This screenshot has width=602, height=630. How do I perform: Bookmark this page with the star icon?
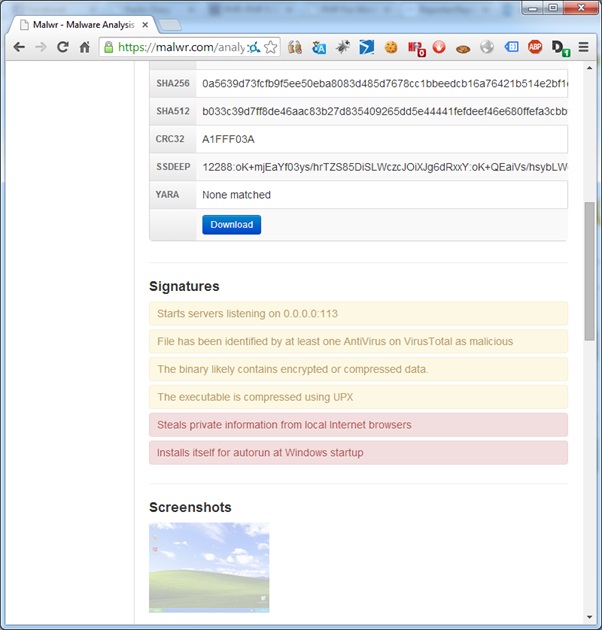point(271,47)
